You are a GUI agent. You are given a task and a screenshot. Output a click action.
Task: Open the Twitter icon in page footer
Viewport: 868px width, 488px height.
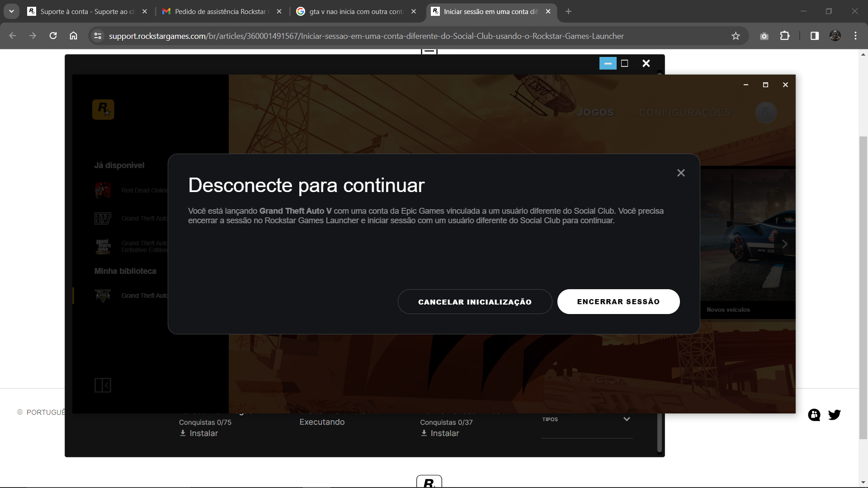[x=834, y=414]
